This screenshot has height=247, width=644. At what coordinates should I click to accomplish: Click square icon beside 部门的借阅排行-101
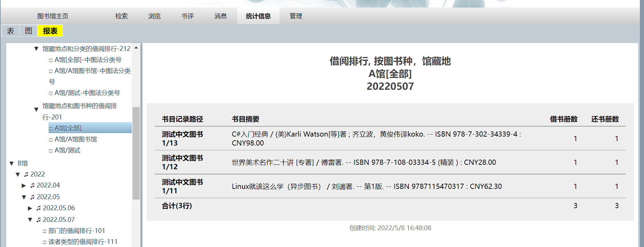tap(44, 231)
